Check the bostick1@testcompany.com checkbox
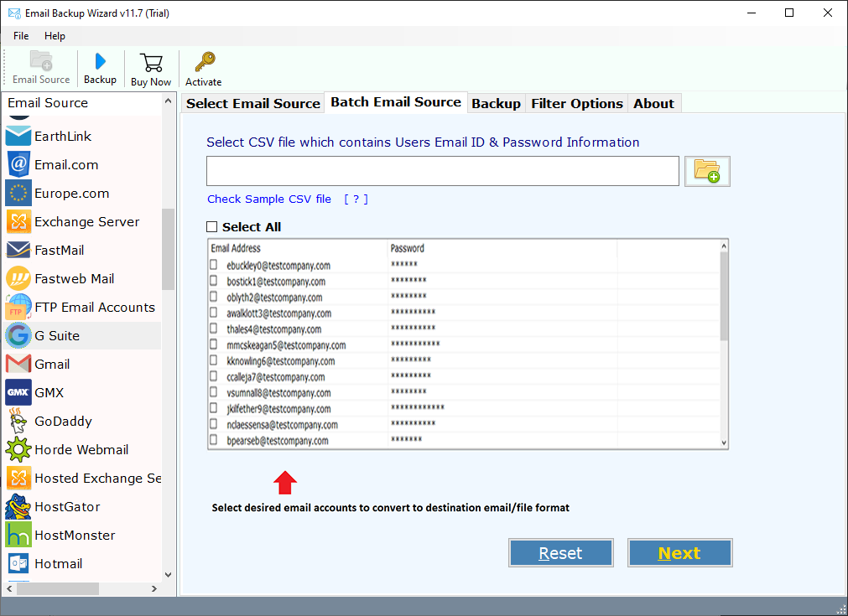 click(x=214, y=281)
